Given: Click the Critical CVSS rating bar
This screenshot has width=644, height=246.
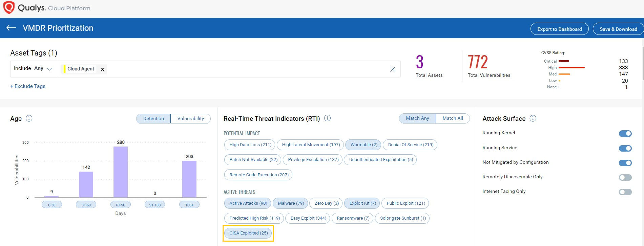Looking at the screenshot, I should coord(564,61).
